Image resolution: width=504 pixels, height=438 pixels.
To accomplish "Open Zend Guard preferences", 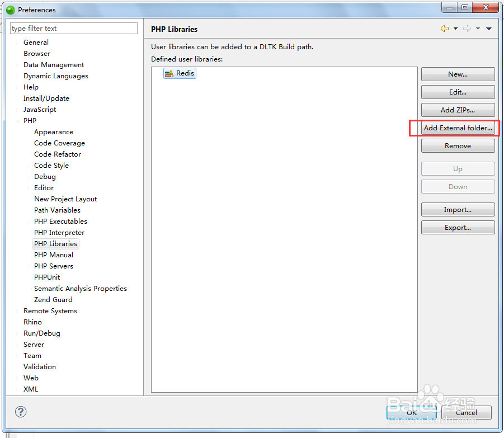I will pos(53,300).
